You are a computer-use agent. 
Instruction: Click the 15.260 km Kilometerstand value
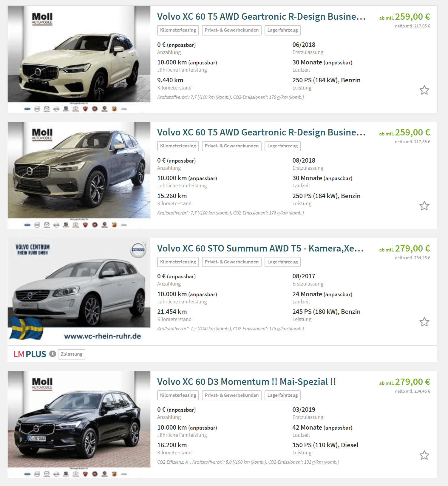[x=172, y=196]
